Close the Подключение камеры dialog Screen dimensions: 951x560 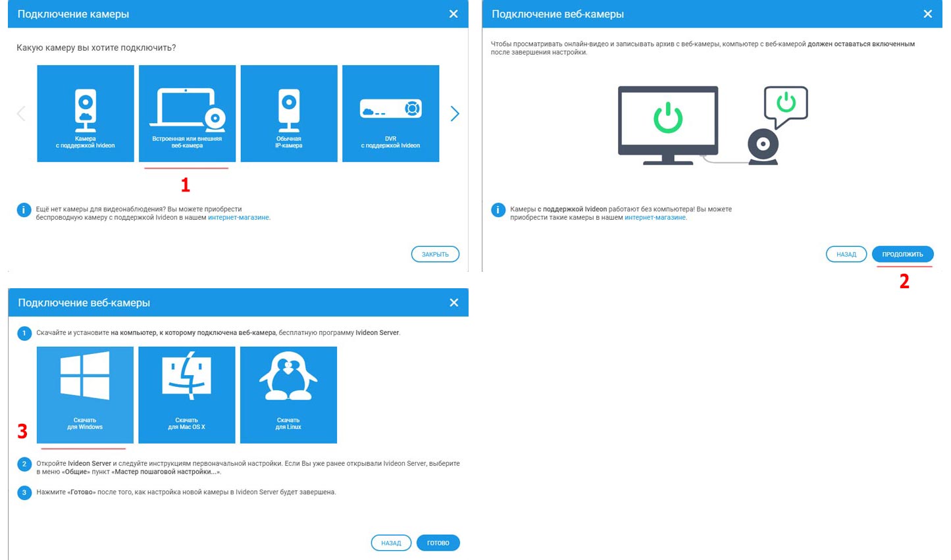[x=453, y=14]
